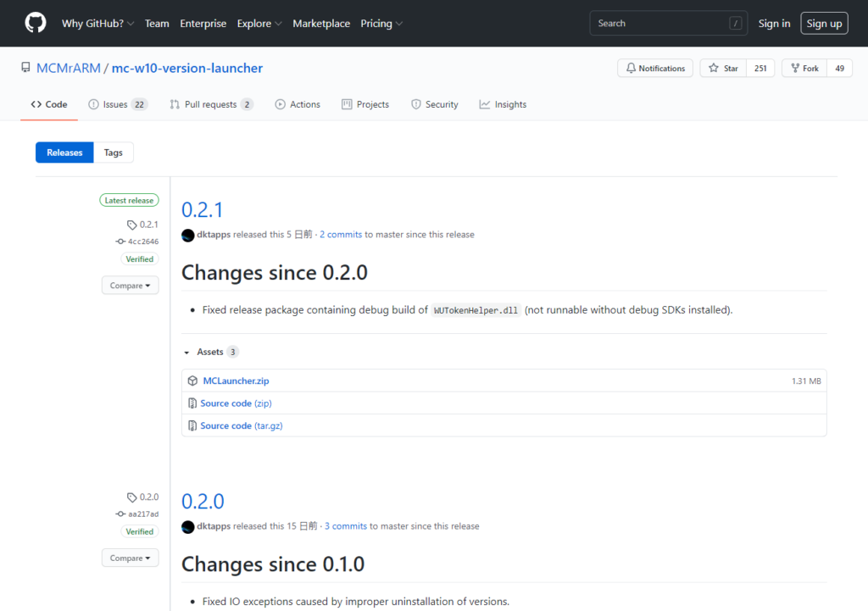Collapse the Assets section
This screenshot has height=611, width=868.
click(210, 352)
